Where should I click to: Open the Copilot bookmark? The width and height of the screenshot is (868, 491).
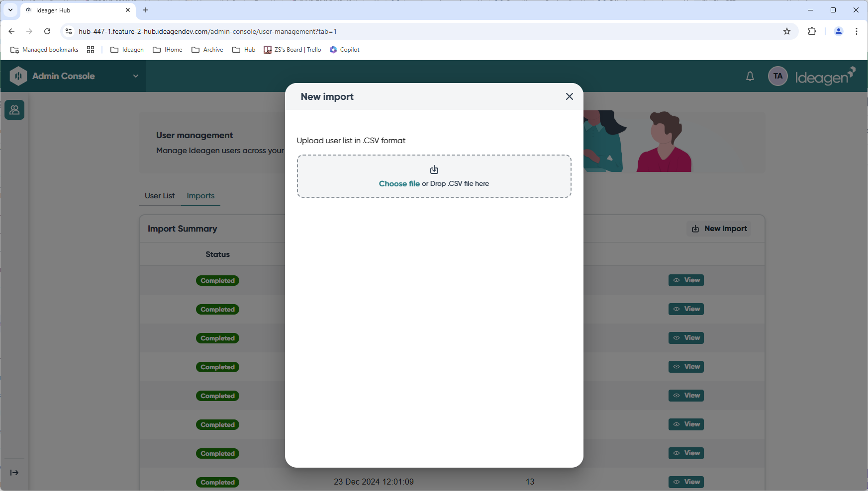(x=345, y=50)
